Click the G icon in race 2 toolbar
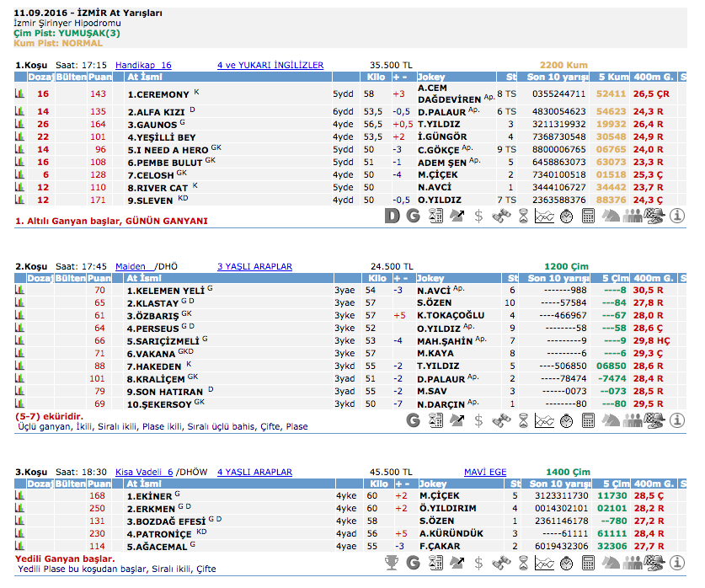This screenshot has height=588, width=705. coord(413,419)
